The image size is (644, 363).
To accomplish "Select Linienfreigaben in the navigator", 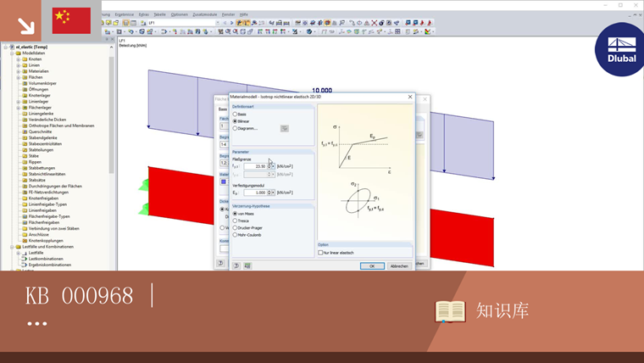I will click(42, 210).
